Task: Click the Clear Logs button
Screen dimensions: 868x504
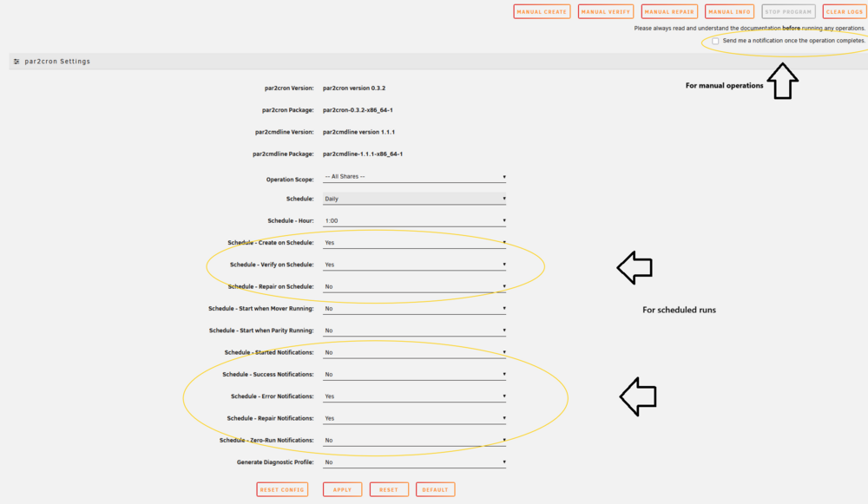Action: click(845, 11)
